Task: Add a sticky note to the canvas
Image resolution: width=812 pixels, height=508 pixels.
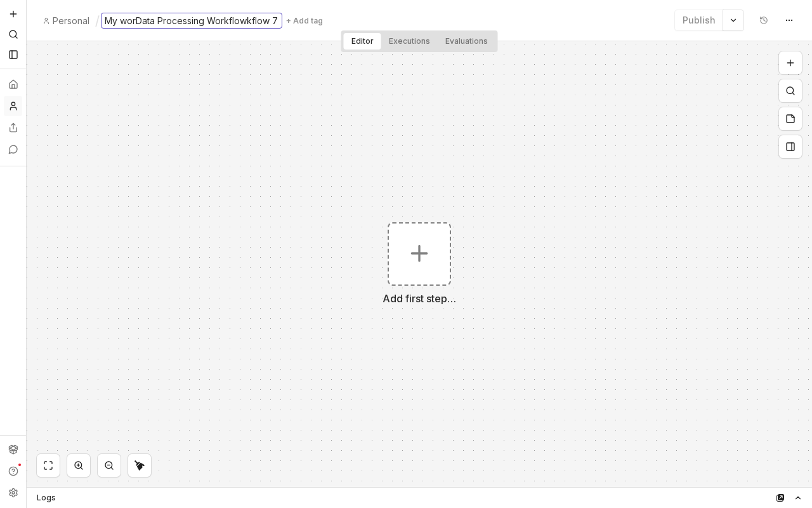Action: 790,119
